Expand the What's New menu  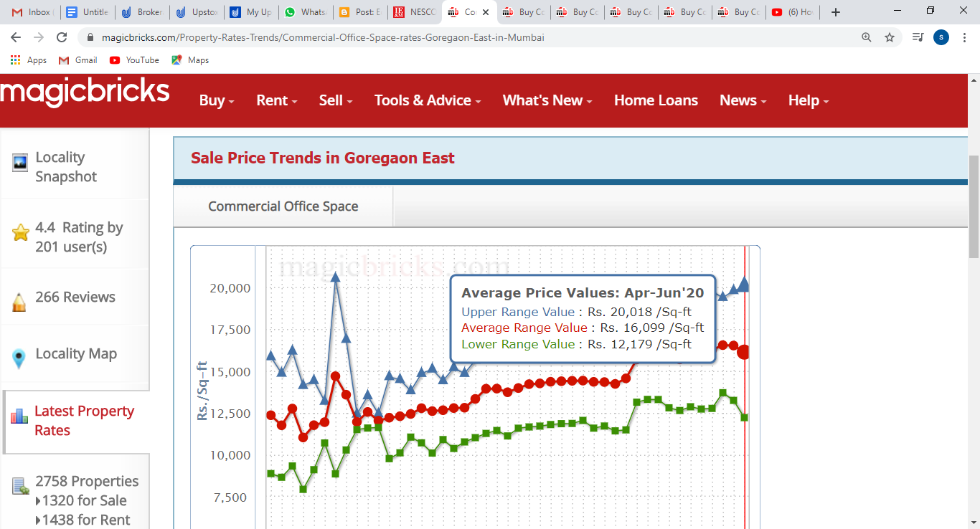click(x=547, y=100)
